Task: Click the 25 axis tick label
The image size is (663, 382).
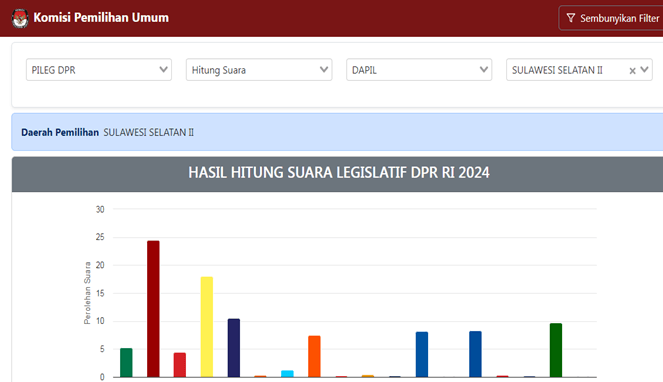Action: coord(100,237)
